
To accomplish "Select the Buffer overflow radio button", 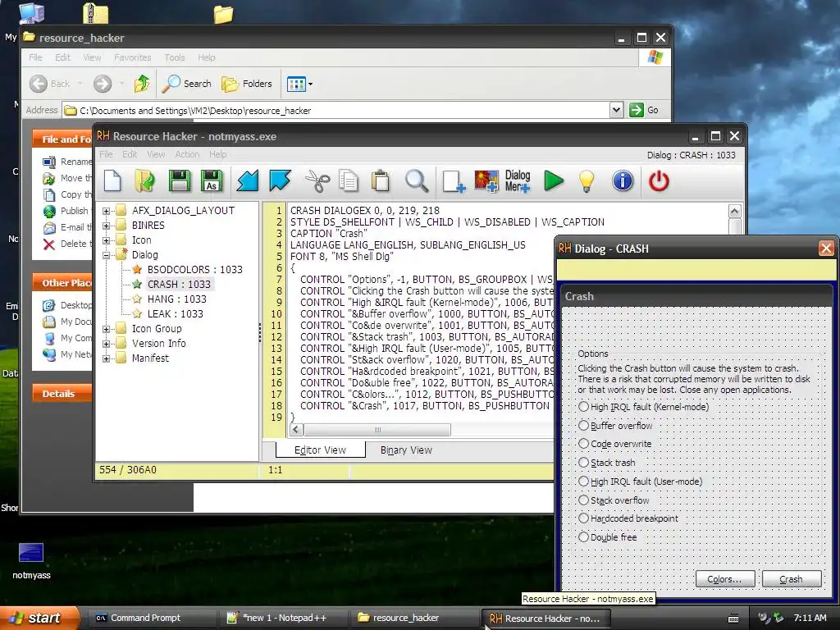I will coord(583,426).
